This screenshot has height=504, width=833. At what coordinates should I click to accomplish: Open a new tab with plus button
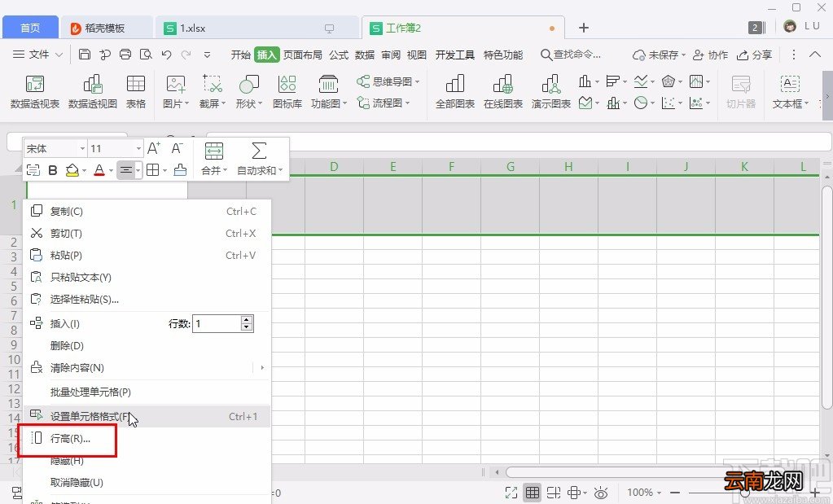(x=583, y=28)
